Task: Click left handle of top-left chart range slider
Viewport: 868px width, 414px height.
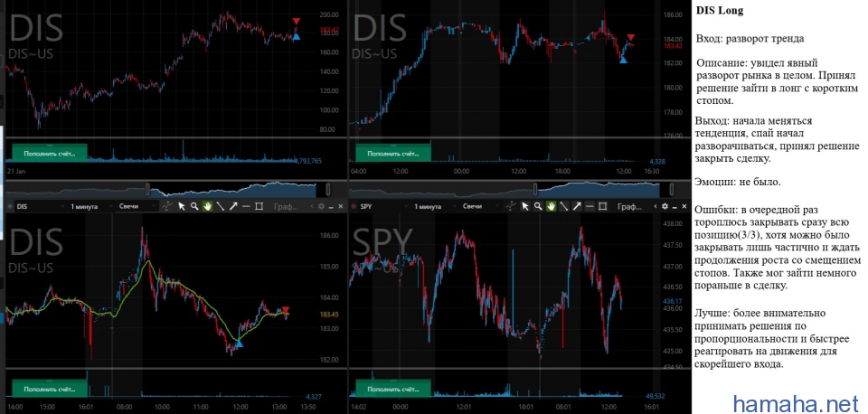Action: click(x=147, y=189)
